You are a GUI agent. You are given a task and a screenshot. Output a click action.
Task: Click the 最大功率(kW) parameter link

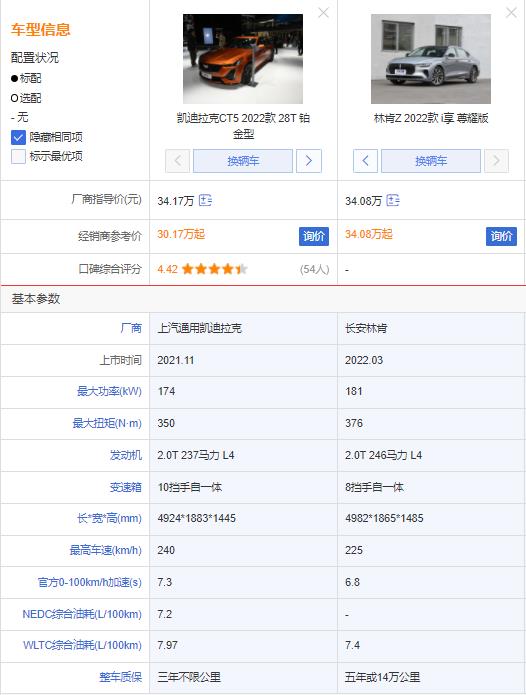[x=109, y=391]
